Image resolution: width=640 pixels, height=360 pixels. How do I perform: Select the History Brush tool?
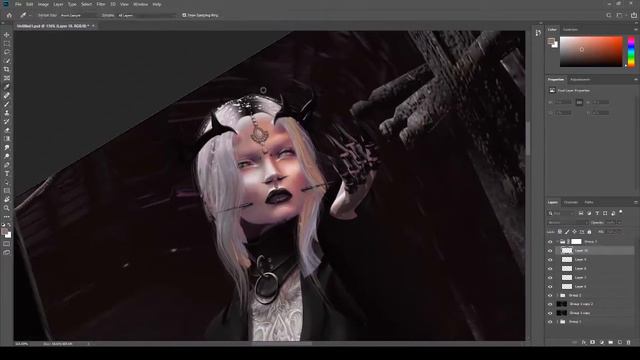pos(7,121)
